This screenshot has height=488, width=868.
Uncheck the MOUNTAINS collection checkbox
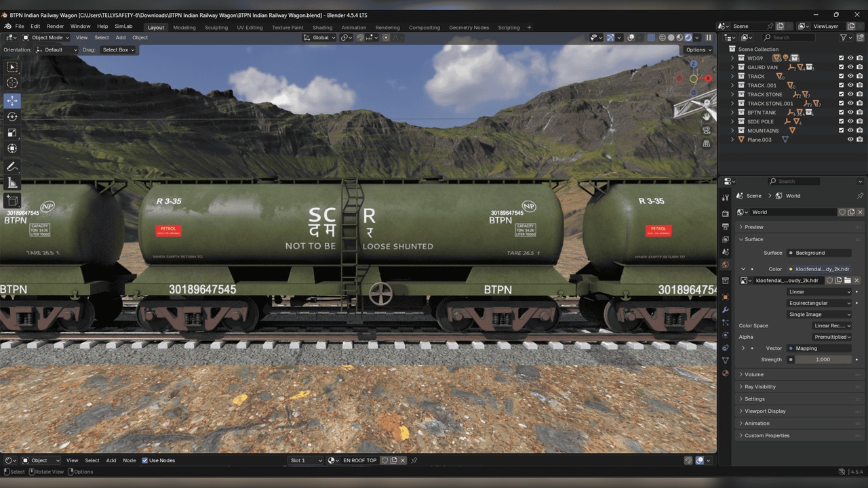click(x=841, y=130)
